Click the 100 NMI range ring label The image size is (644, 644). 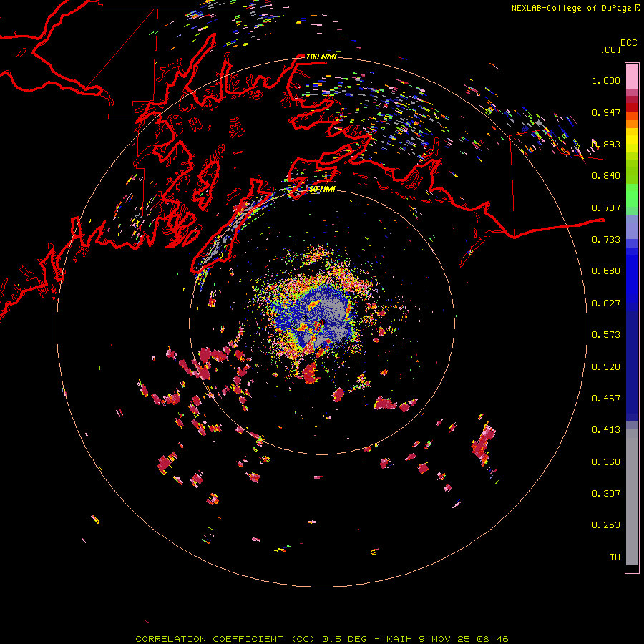(x=321, y=57)
